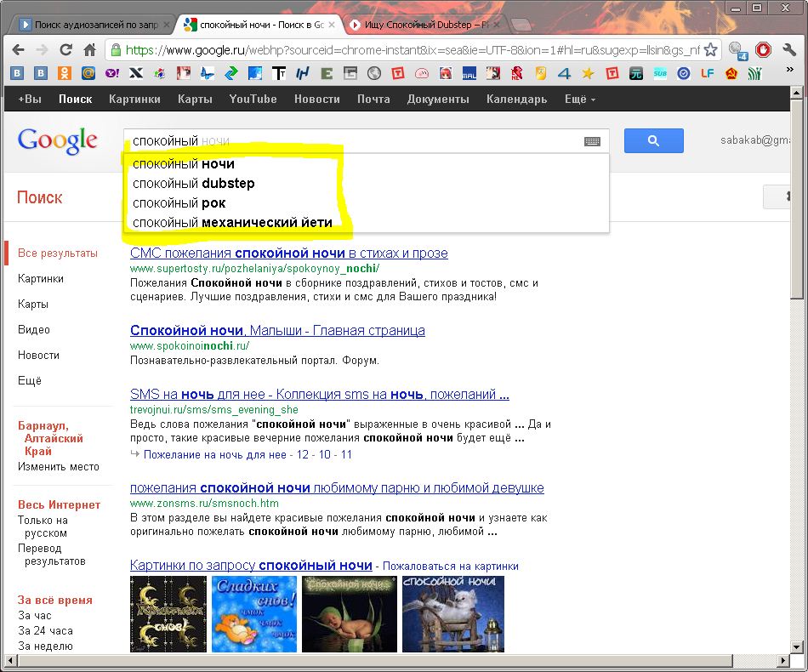Open the blue number 4 bookmark

click(x=564, y=73)
